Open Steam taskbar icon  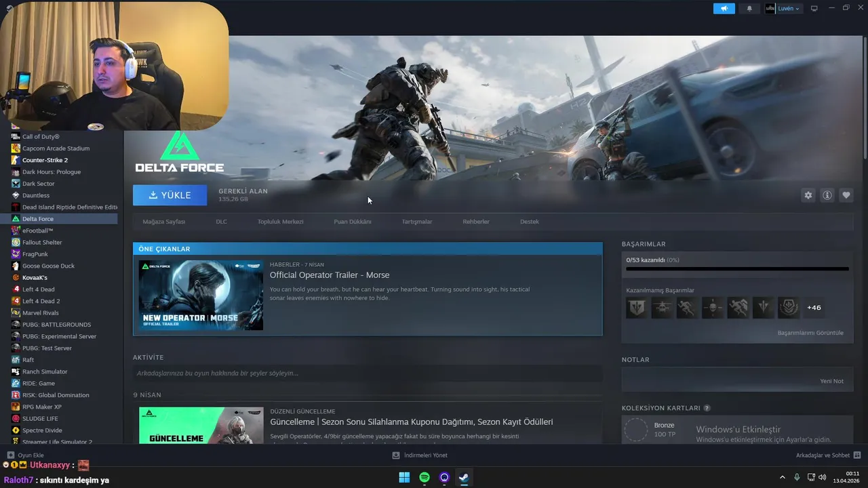pyautogui.click(x=464, y=478)
